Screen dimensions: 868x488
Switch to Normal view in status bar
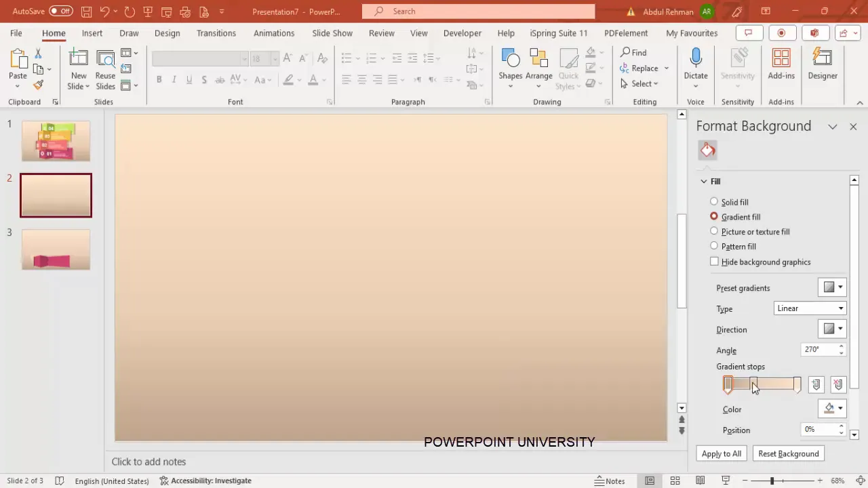pos(650,481)
